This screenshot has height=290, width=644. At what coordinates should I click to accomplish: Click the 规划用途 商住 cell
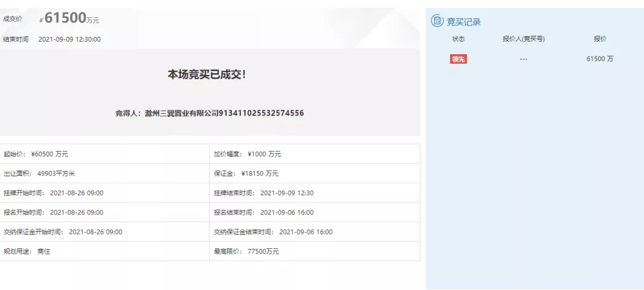[27, 251]
